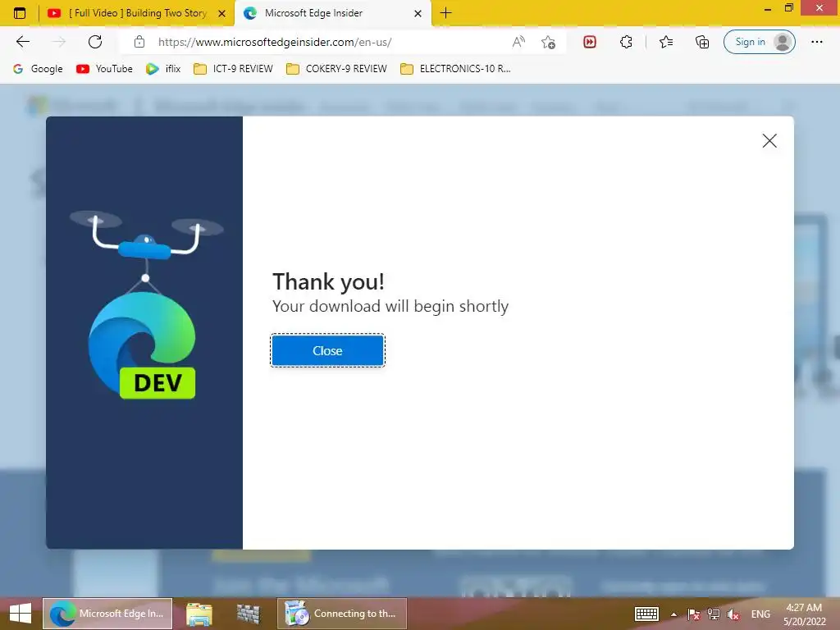Click the muted volume tray icon
This screenshot has height=630, width=840.
pyautogui.click(x=733, y=614)
